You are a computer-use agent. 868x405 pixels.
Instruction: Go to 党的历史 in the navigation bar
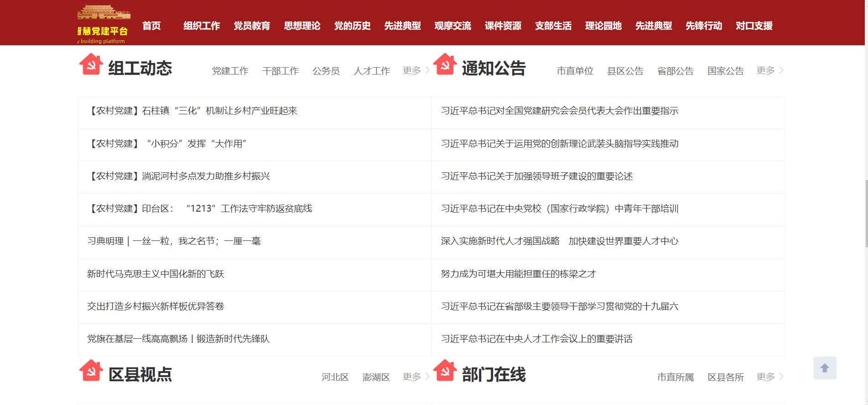tap(352, 26)
